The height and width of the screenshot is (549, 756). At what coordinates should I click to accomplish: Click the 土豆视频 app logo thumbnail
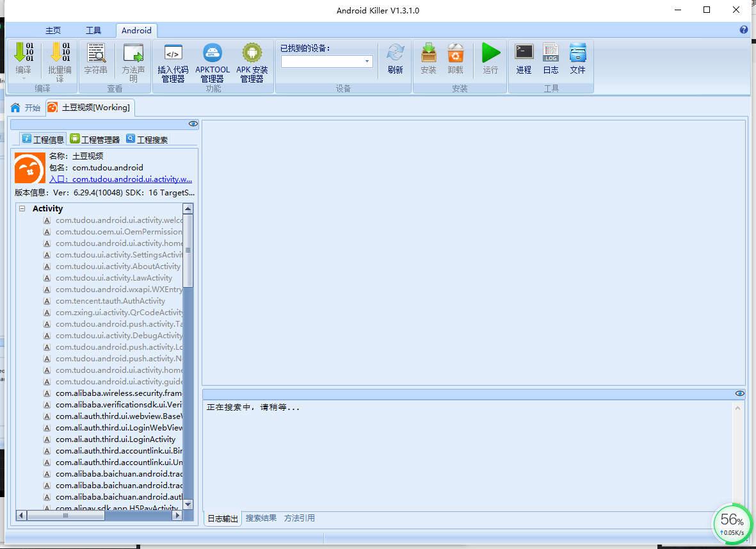pos(30,168)
